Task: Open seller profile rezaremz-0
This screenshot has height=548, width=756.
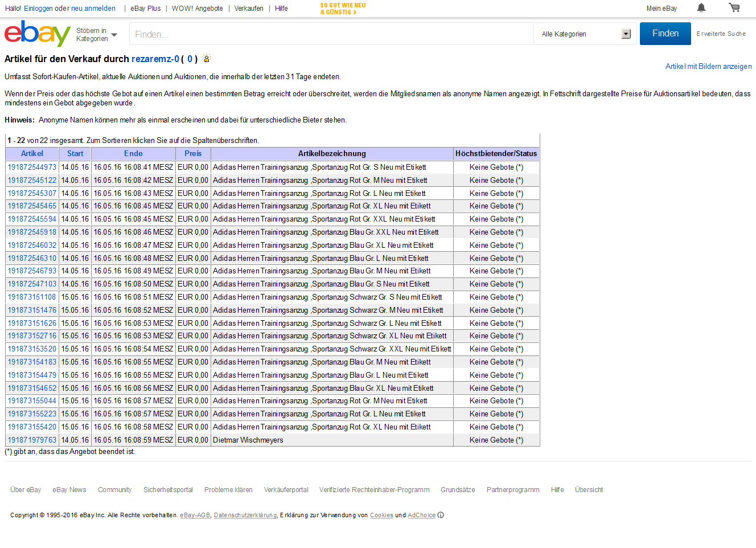Action: coord(155,59)
